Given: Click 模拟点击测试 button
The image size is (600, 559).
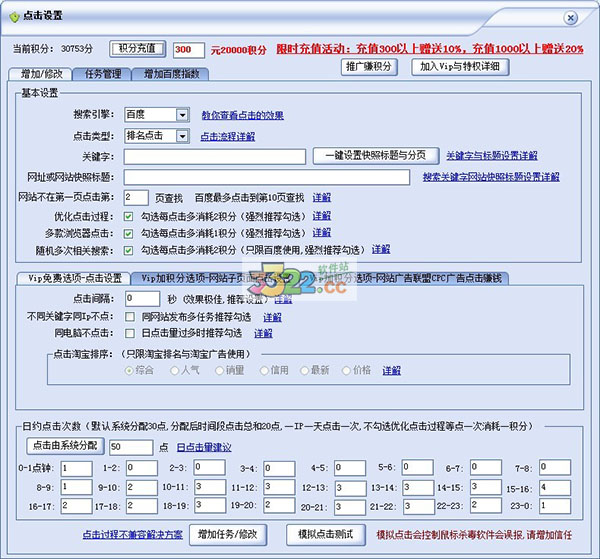Looking at the screenshot, I should (x=326, y=535).
